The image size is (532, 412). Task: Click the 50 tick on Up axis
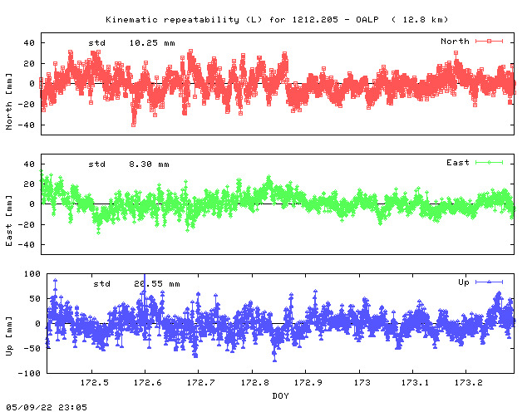point(35,299)
